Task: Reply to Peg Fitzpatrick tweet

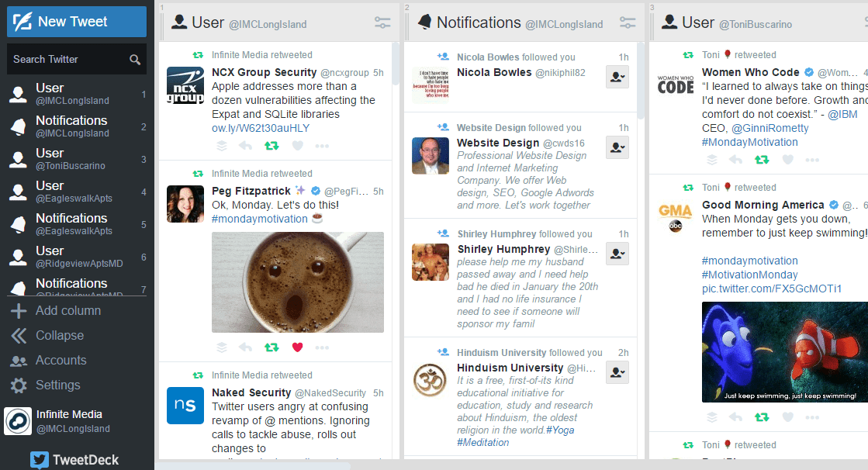Action: click(245, 347)
